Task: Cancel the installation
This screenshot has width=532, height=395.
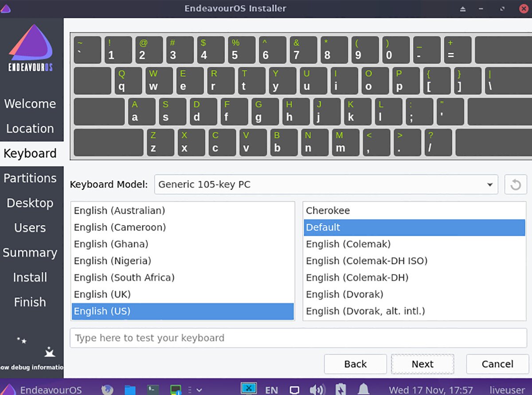Action: tap(497, 364)
